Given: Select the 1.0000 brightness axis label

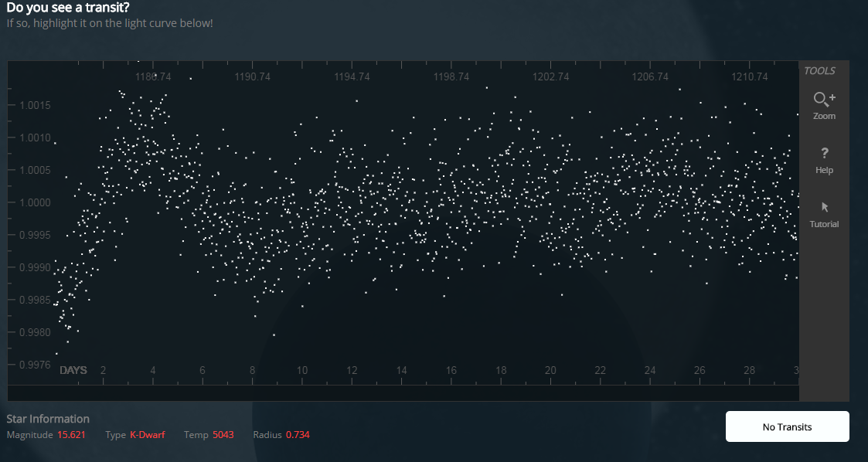Looking at the screenshot, I should (x=35, y=202).
